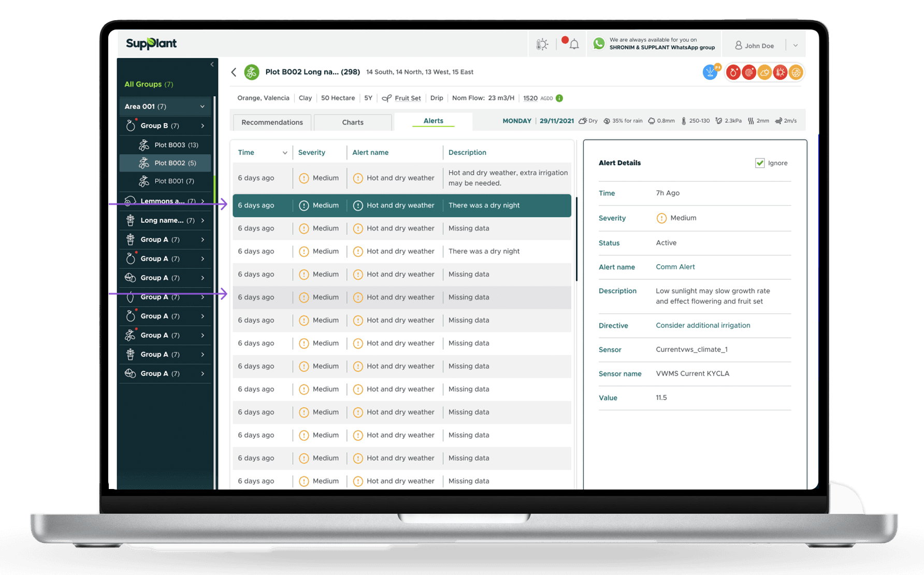924x575 pixels.
Task: Click the red fruit status icon
Action: coord(733,72)
